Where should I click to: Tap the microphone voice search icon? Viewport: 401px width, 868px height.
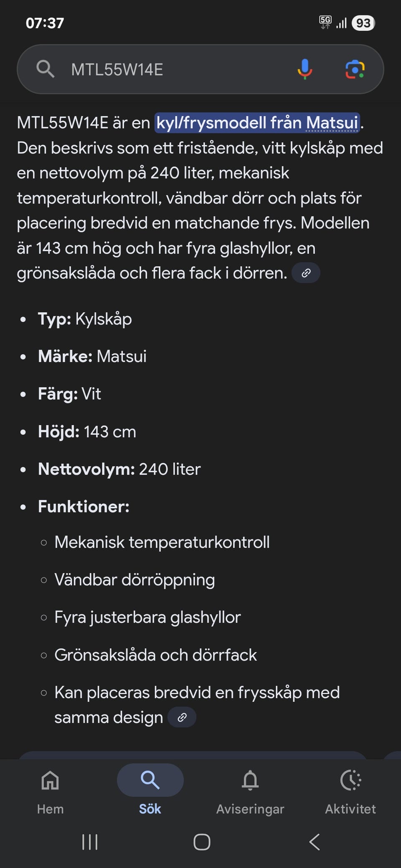[x=305, y=69]
